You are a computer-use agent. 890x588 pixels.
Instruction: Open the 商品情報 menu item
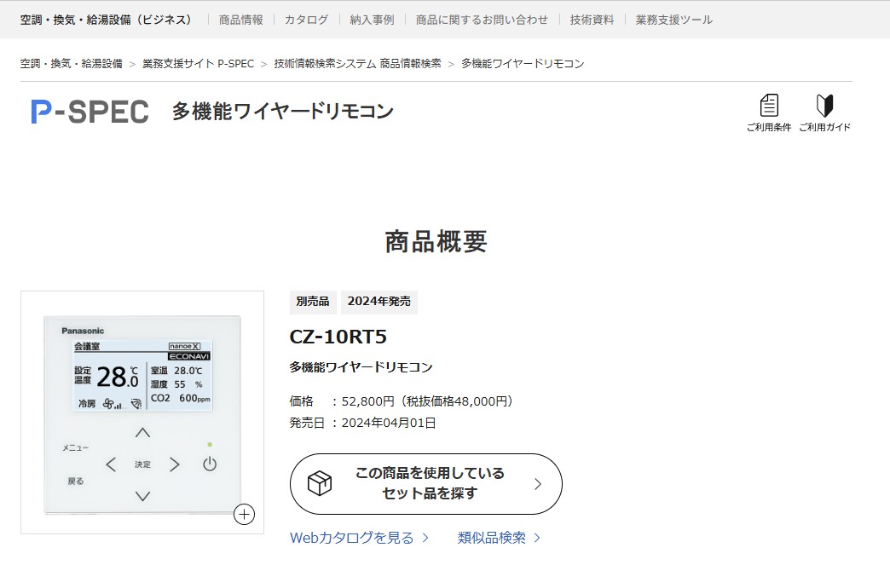(240, 20)
